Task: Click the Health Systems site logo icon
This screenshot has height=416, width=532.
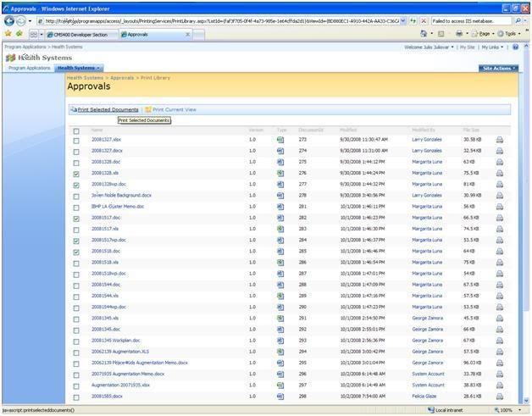Action: 10,58
